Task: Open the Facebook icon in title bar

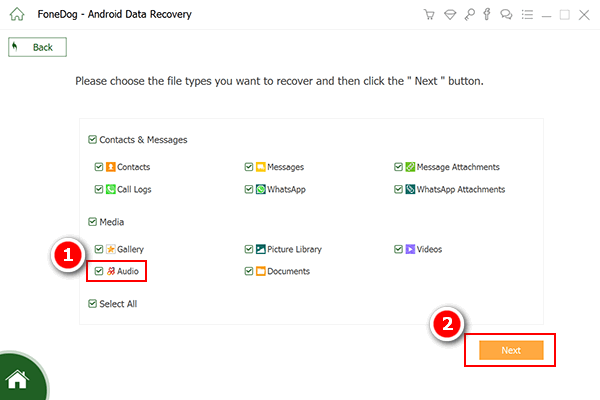Action: 487,14
